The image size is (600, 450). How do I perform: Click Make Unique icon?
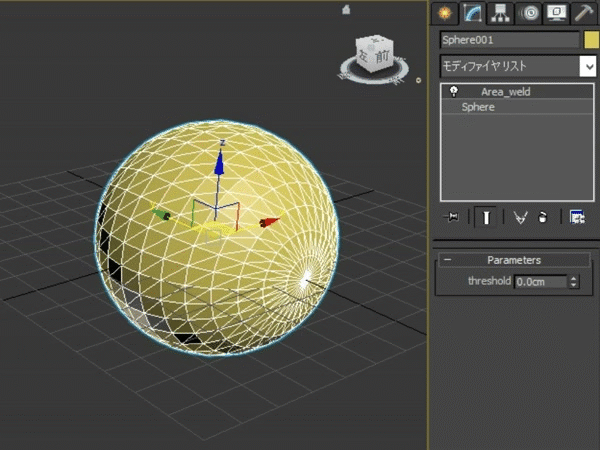coord(520,217)
